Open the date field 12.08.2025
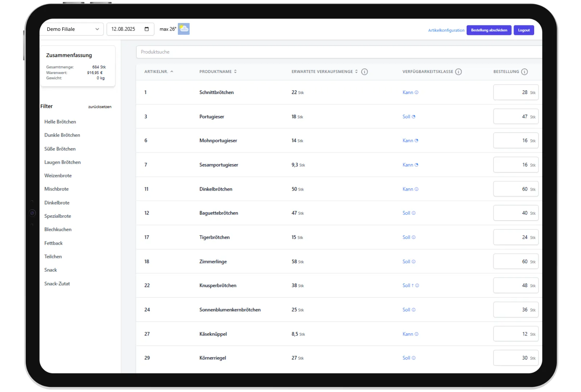581x392 pixels. (130, 29)
